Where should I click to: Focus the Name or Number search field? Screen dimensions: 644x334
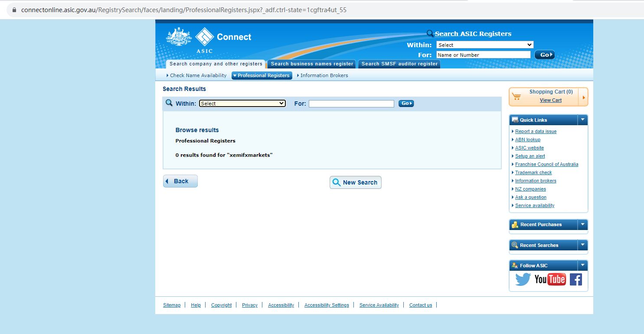coord(483,55)
